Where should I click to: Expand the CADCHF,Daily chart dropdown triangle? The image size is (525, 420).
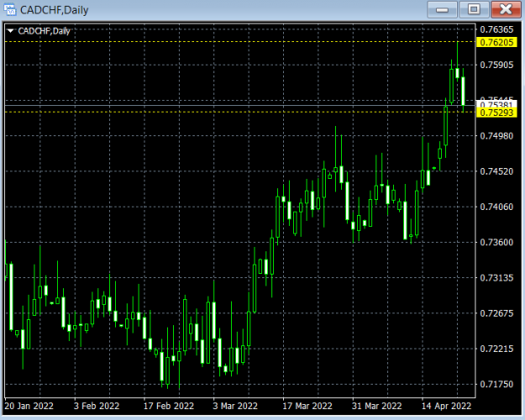(10, 31)
